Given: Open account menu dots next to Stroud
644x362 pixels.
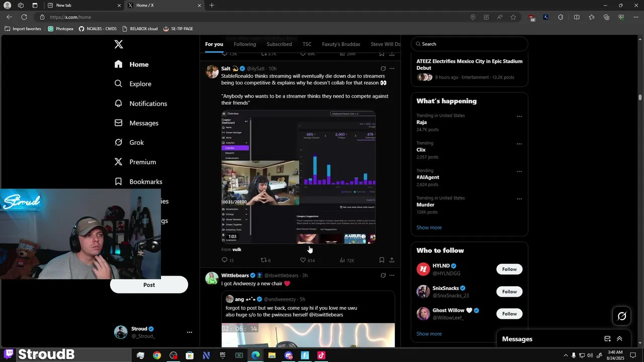Looking at the screenshot, I should pos(190,332).
